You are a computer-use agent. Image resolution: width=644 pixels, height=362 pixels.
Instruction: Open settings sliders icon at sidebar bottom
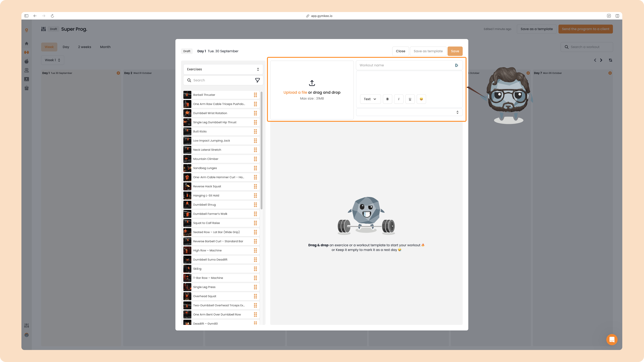pos(27,325)
